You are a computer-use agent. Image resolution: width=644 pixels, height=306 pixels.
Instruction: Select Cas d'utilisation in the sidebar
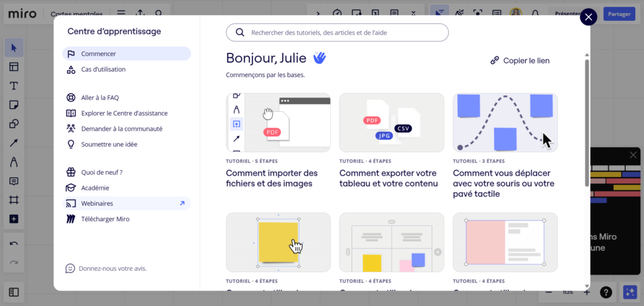(x=103, y=69)
